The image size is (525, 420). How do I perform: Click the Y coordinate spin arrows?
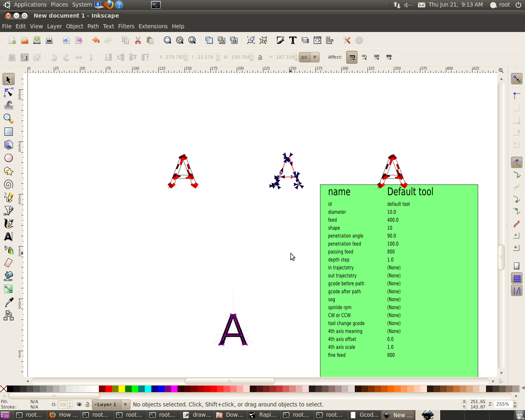point(218,57)
